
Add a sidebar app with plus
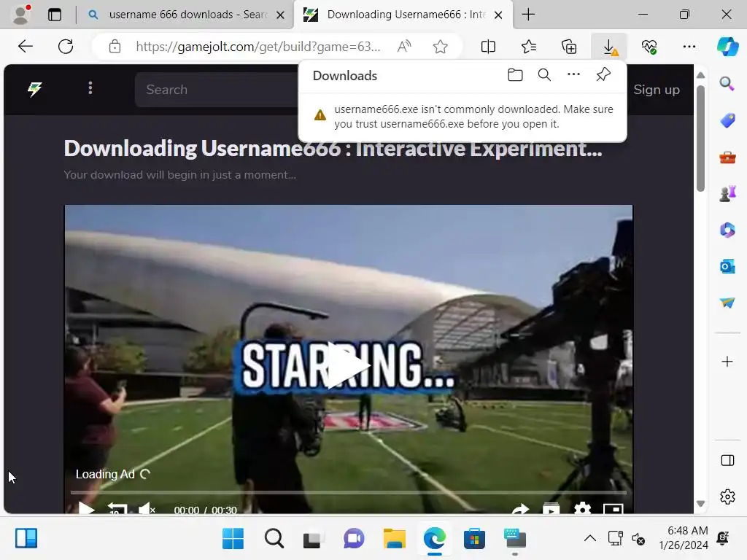(727, 362)
